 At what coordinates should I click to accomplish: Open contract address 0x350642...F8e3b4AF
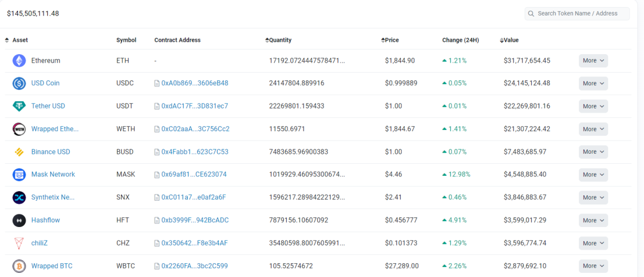(x=194, y=243)
